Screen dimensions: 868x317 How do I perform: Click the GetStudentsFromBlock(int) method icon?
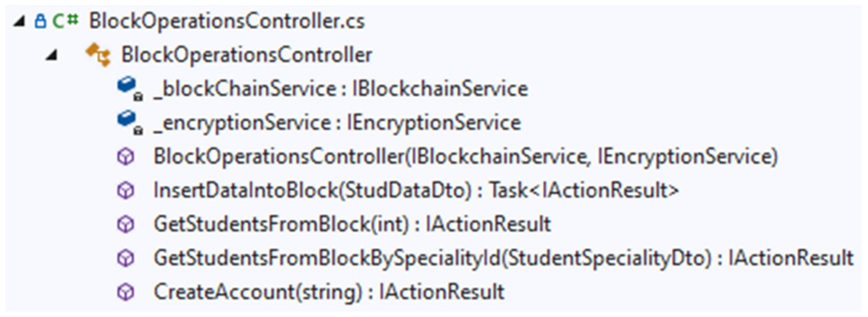click(126, 224)
